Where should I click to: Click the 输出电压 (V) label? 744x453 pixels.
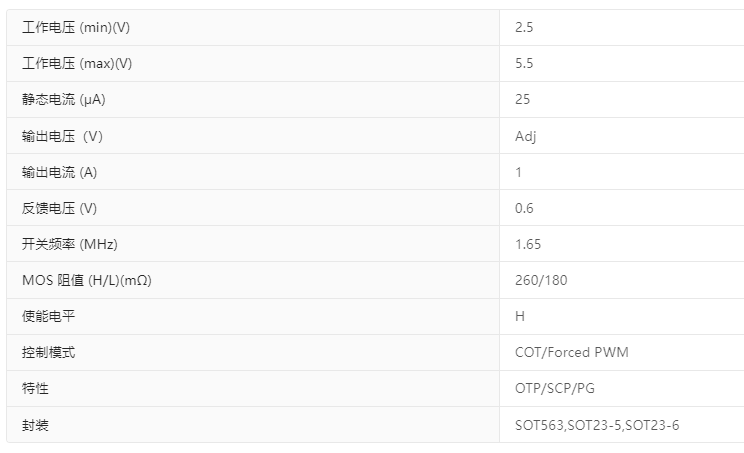point(63,136)
